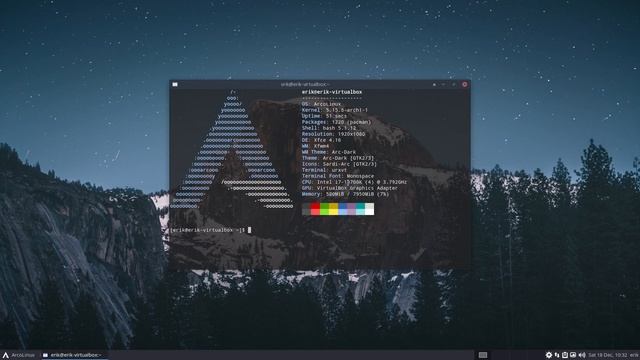Click the 'OS: ArcoLinux' line
This screenshot has width=640, height=360.
321,104
